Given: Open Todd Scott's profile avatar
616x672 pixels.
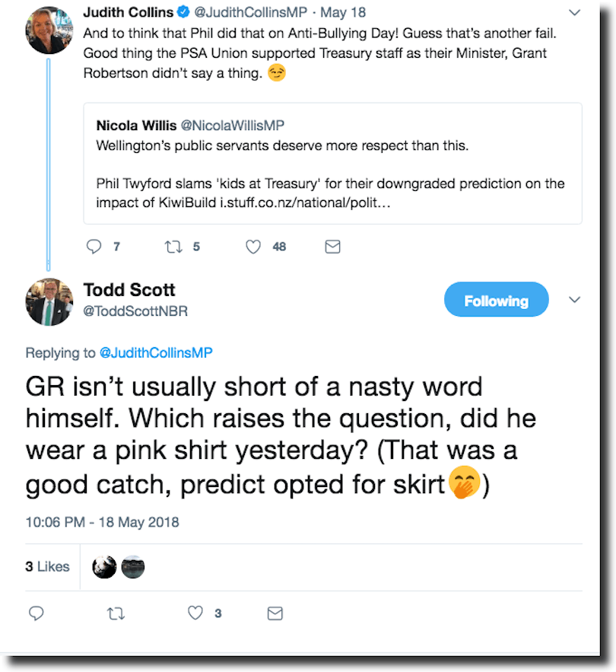Looking at the screenshot, I should (x=49, y=302).
